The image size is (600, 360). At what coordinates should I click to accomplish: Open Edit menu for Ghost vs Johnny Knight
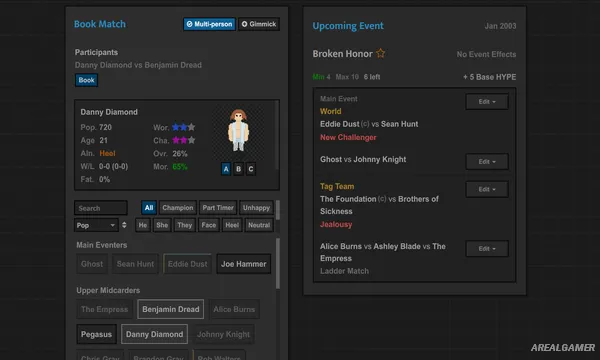[487, 162]
